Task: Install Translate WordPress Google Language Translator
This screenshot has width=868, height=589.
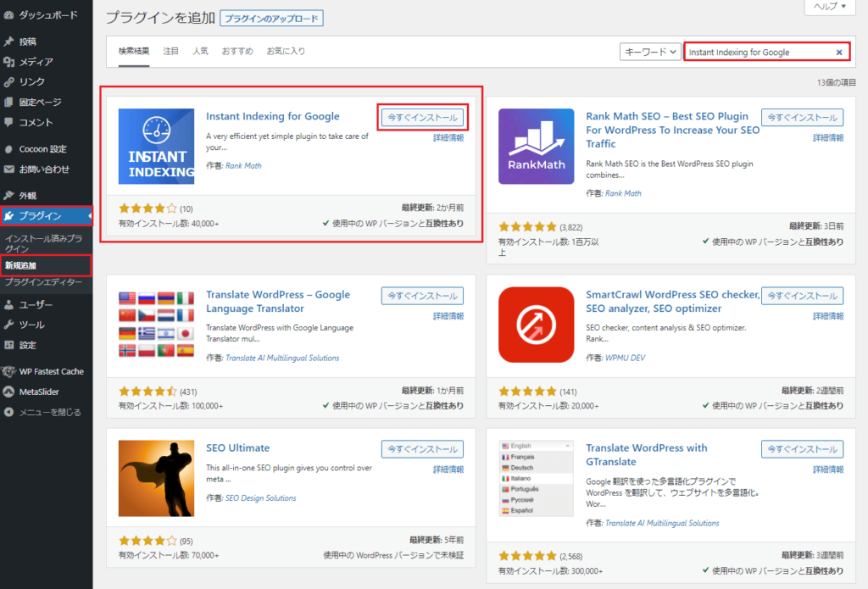Action: 422,296
